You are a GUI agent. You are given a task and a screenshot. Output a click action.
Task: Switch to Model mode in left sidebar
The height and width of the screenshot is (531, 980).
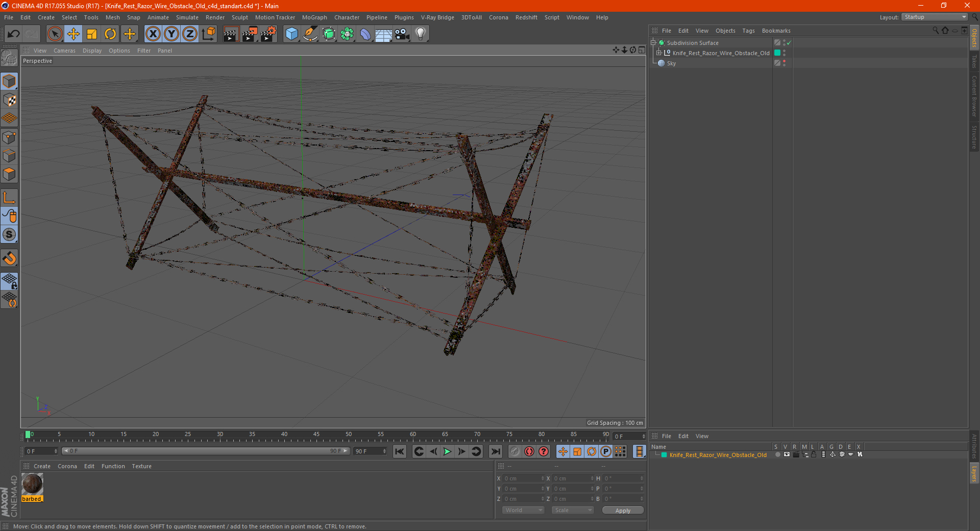click(x=9, y=81)
